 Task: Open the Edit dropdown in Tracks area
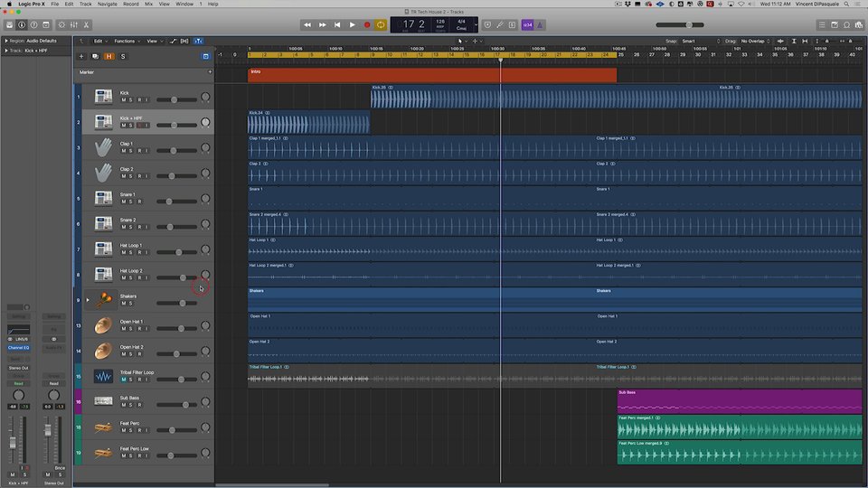pyautogui.click(x=99, y=41)
